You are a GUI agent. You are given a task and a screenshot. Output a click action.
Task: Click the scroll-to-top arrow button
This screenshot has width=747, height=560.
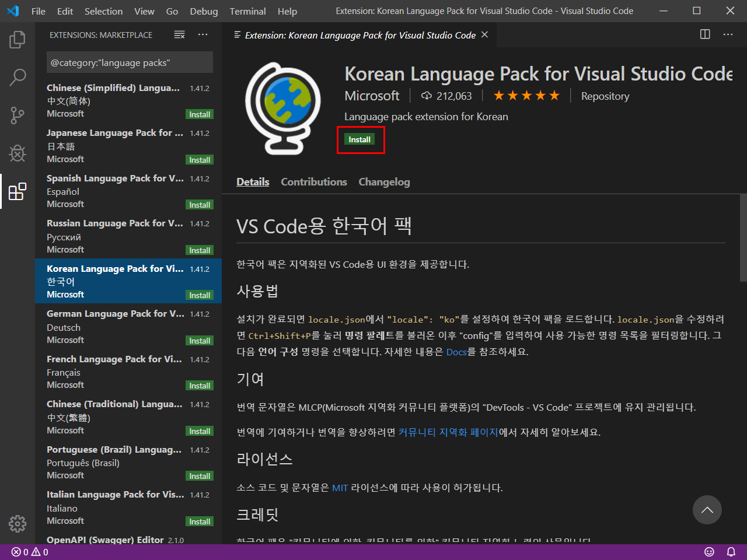[707, 510]
